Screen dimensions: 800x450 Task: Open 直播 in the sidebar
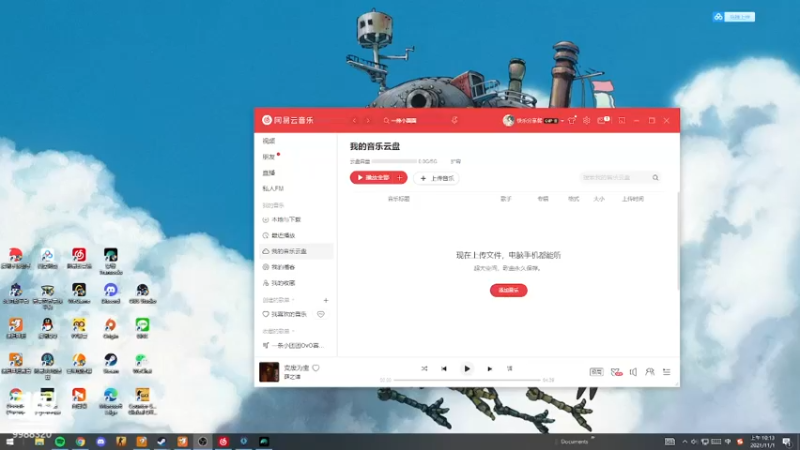point(269,173)
